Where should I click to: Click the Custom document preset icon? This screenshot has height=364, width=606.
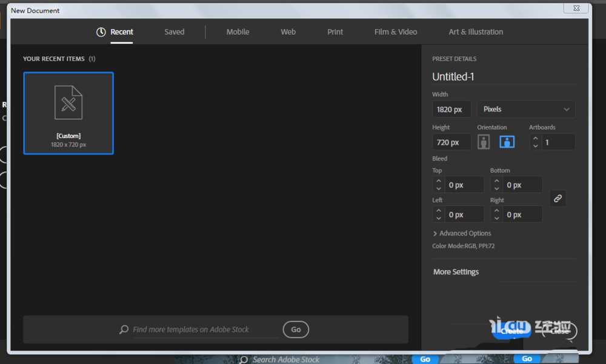coord(68,102)
